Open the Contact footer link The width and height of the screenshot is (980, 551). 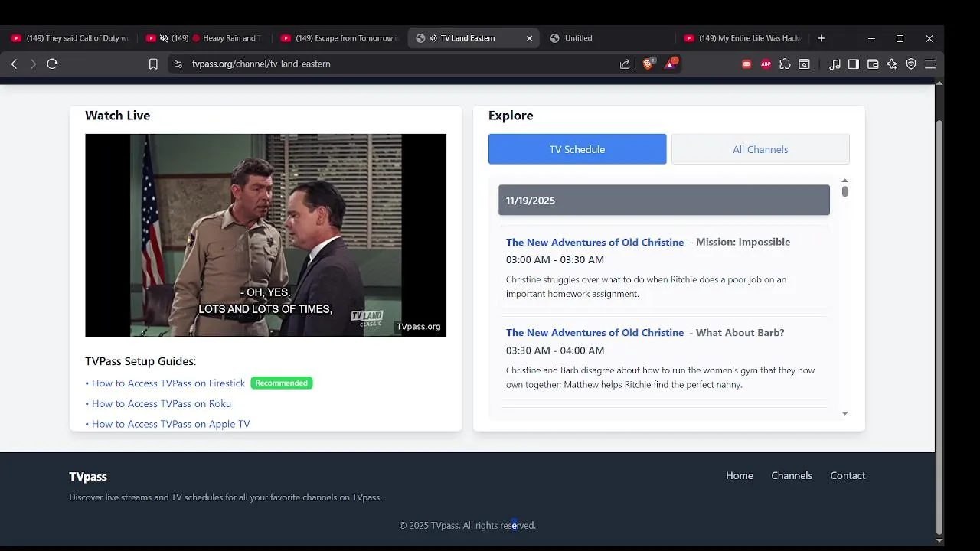tap(848, 476)
